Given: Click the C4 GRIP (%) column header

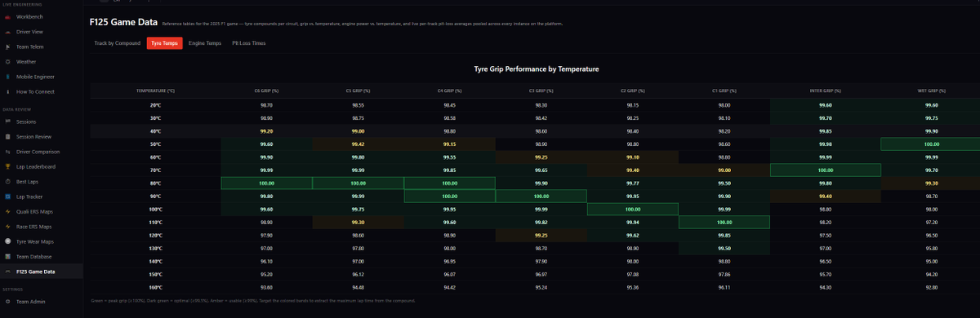Looking at the screenshot, I should pos(450,91).
